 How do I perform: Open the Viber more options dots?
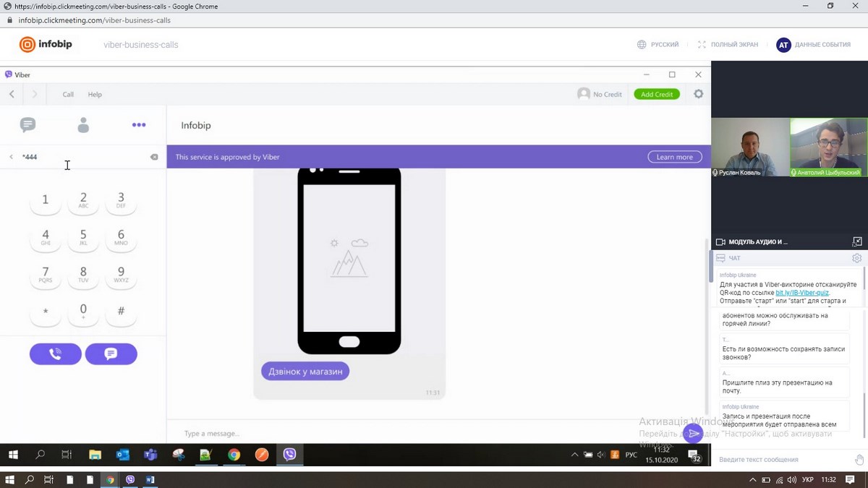(x=139, y=125)
